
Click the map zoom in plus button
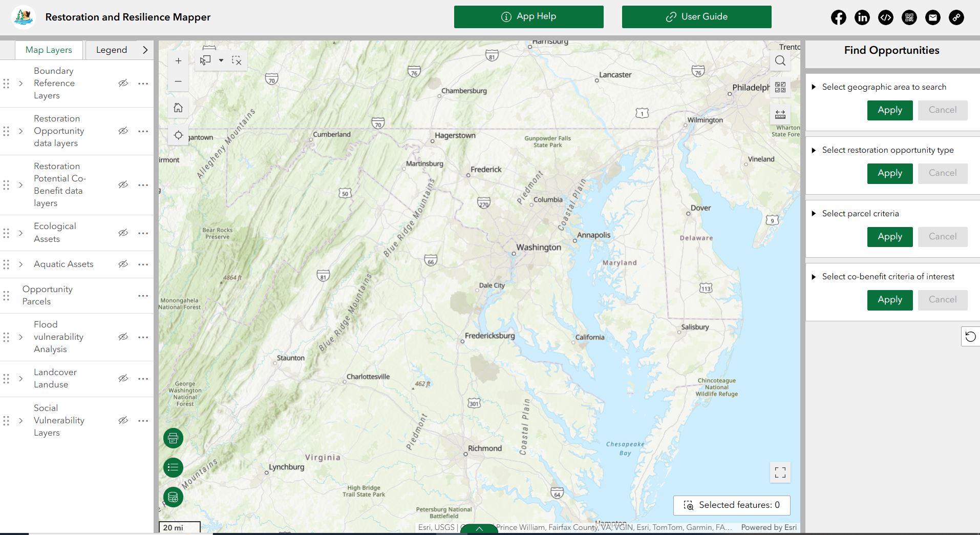click(x=178, y=61)
